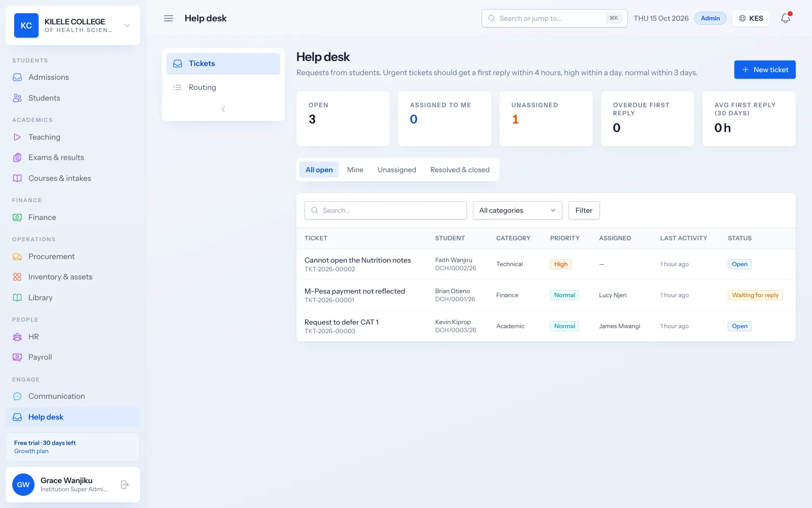Focus the tickets Search field
This screenshot has width=812, height=508.
point(386,210)
